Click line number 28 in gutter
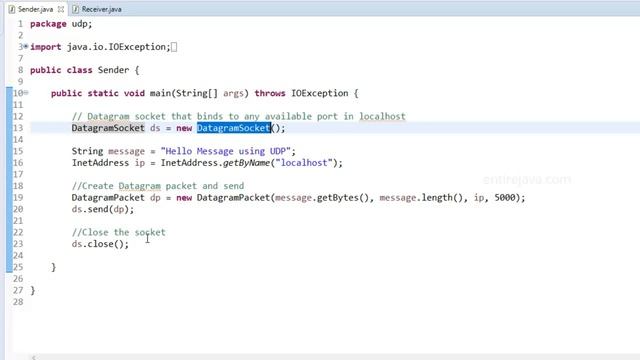This screenshot has height=360, width=640. [x=18, y=302]
